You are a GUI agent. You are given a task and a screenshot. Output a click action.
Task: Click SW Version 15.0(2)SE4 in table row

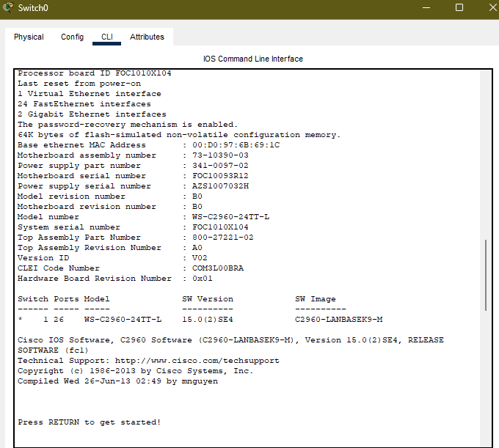click(x=208, y=319)
